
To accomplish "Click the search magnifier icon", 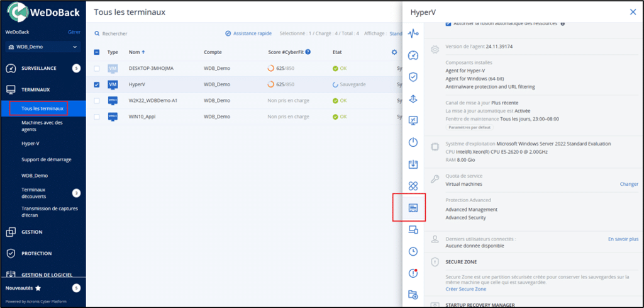I will pos(97,34).
